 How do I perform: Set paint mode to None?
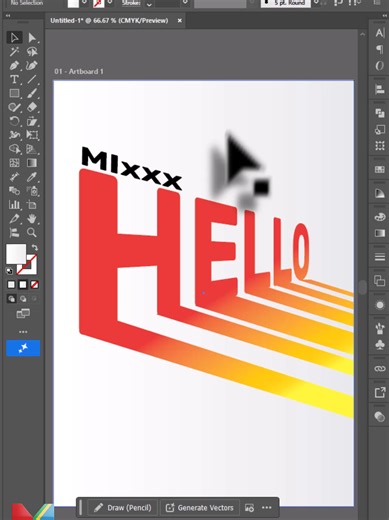(34, 285)
